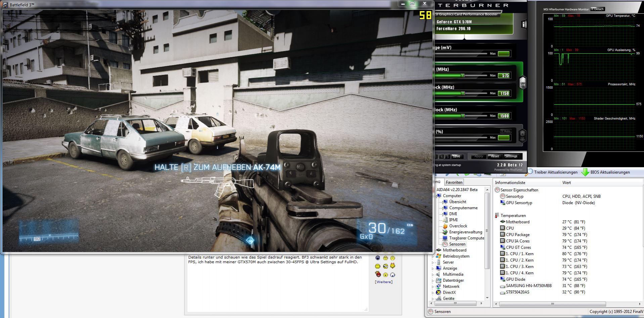Screen dimensions: 644x318
Task: Insert the blue-helmet smiley
Action: coord(378,258)
